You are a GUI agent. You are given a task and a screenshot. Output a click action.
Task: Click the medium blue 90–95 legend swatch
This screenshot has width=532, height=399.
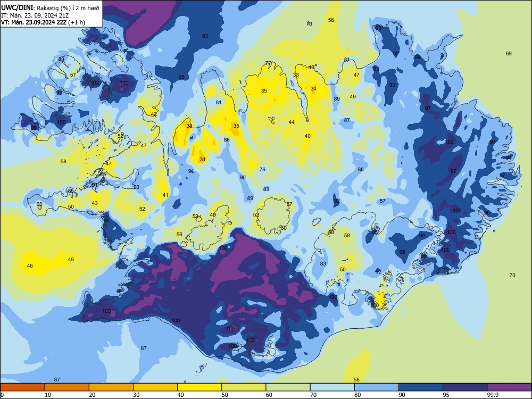click(x=421, y=387)
